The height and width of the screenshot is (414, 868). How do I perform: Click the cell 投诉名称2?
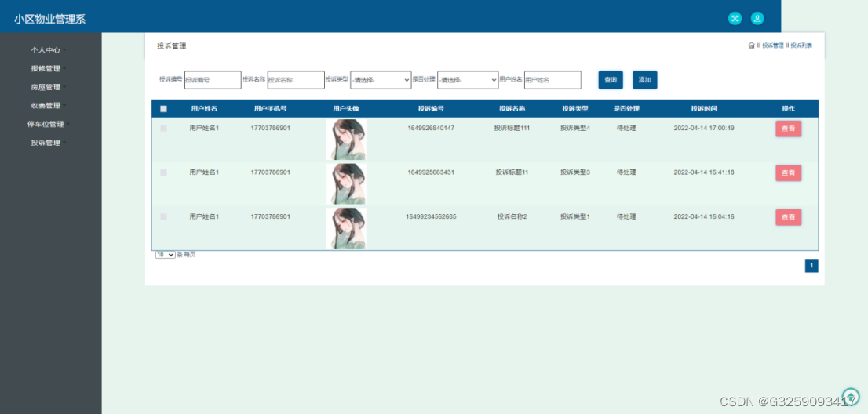(x=512, y=216)
